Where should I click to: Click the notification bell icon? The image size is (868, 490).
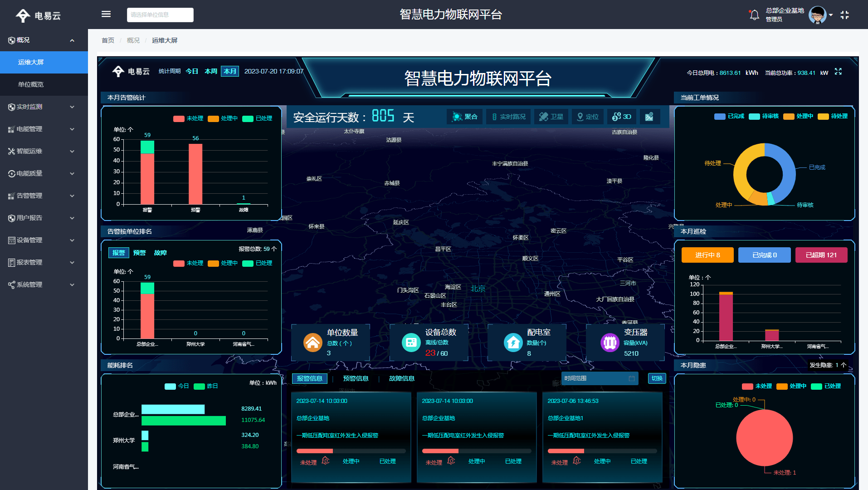pos(754,15)
